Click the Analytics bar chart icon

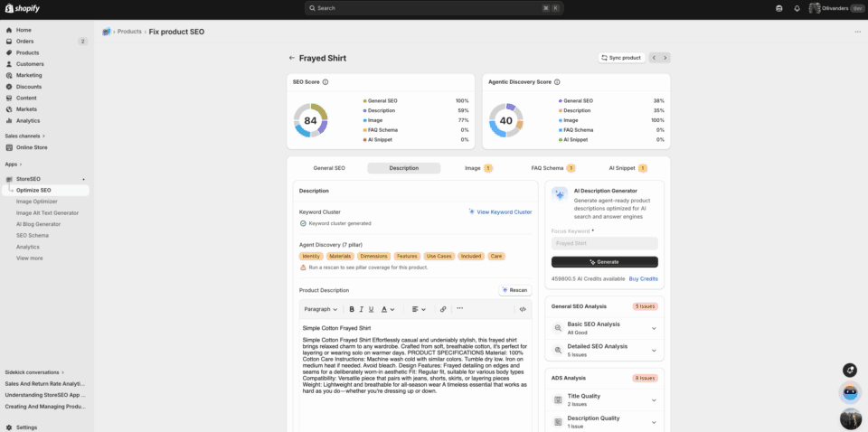9,120
